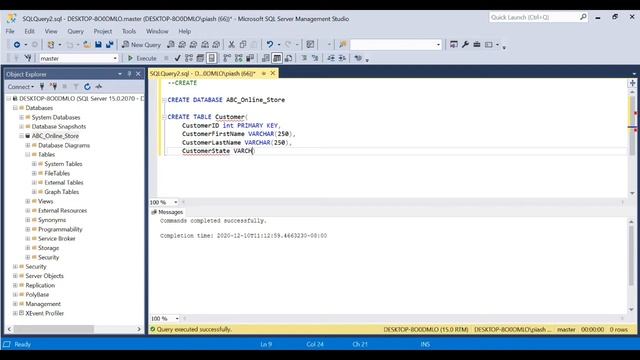The image size is (640, 360).
Task: Click Object Explorer connect plug icon
Action: tap(42, 87)
